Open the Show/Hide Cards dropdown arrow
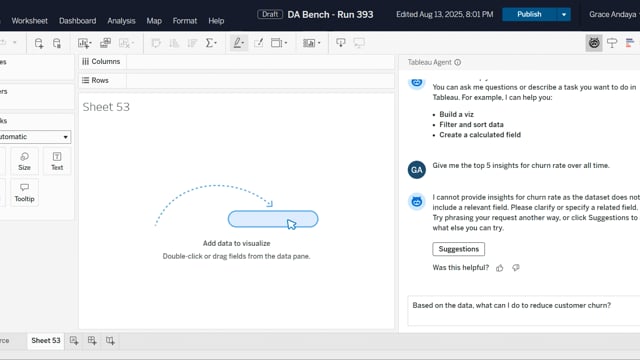Viewport: 640px width, 360px height. [319, 43]
